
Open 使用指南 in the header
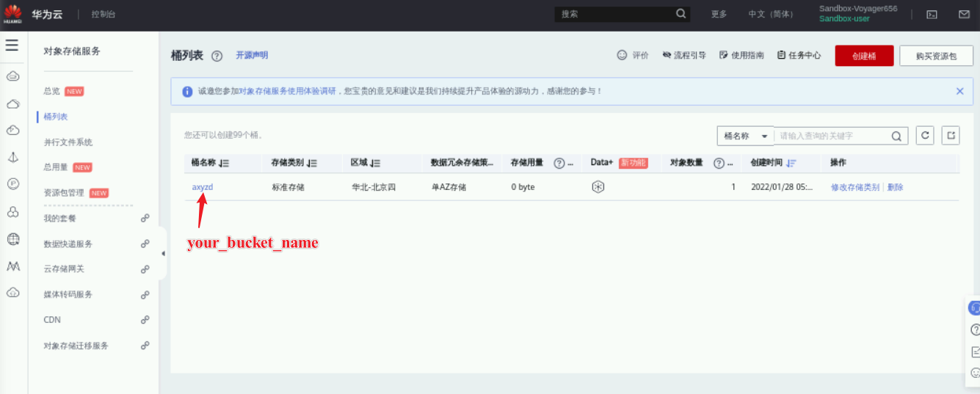(741, 56)
